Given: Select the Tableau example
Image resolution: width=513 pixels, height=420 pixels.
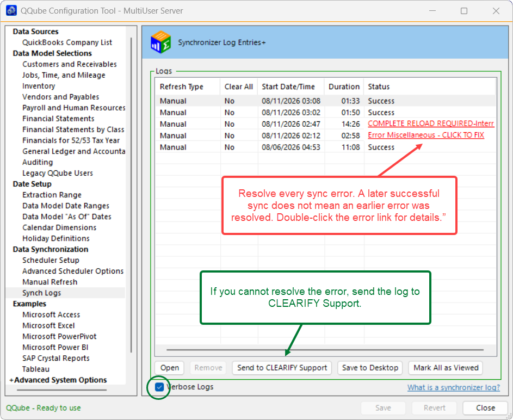Looking at the screenshot, I should coord(36,369).
